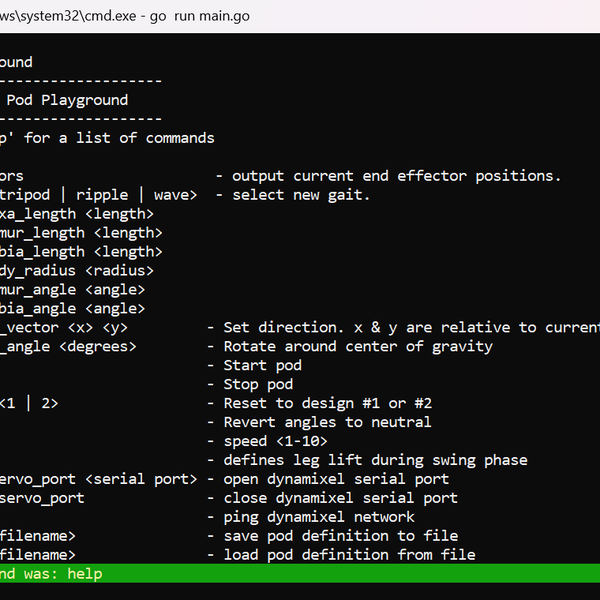Click the green status bar showing help
This screenshot has width=600, height=600.
(x=300, y=573)
